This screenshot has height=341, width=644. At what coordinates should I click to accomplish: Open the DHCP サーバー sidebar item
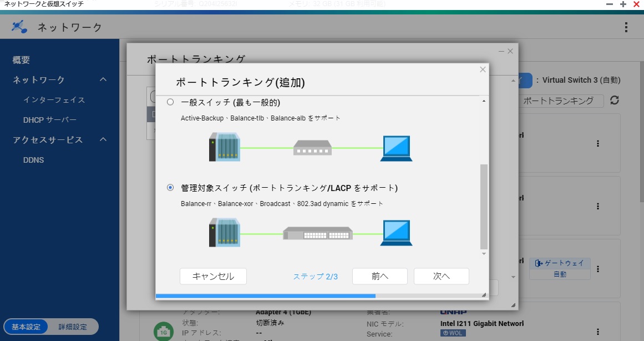(50, 120)
